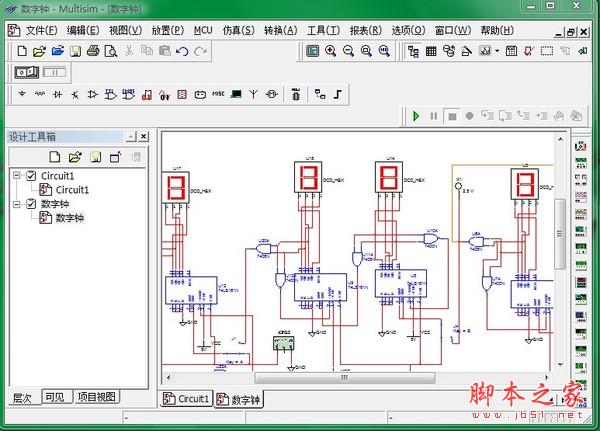
Task: Run simulation with green play button
Action: [x=416, y=116]
